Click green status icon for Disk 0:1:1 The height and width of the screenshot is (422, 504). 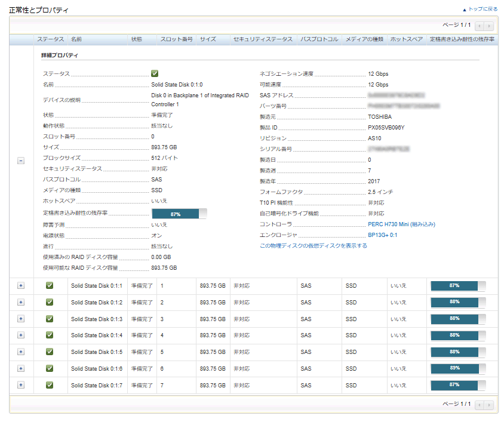click(x=50, y=285)
